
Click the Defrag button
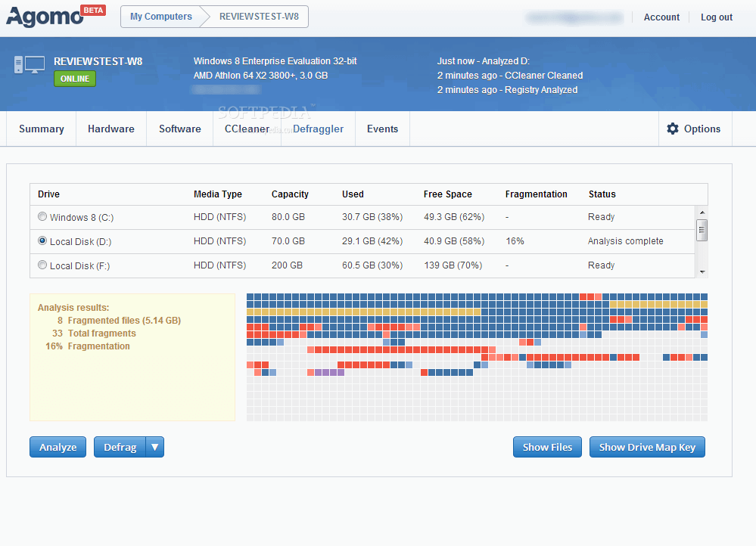(x=120, y=447)
